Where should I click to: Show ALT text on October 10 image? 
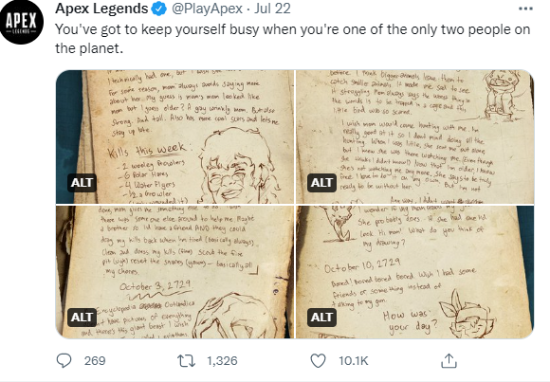point(322,317)
